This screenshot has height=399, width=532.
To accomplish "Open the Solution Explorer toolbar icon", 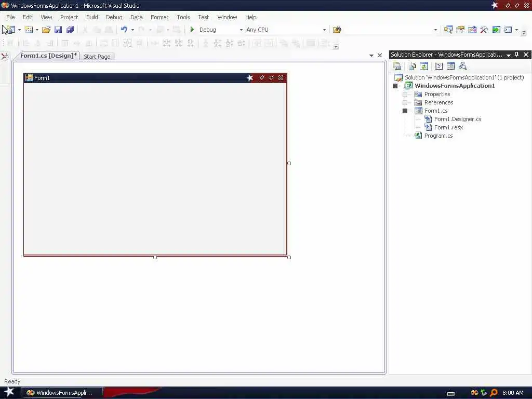I will (x=448, y=30).
